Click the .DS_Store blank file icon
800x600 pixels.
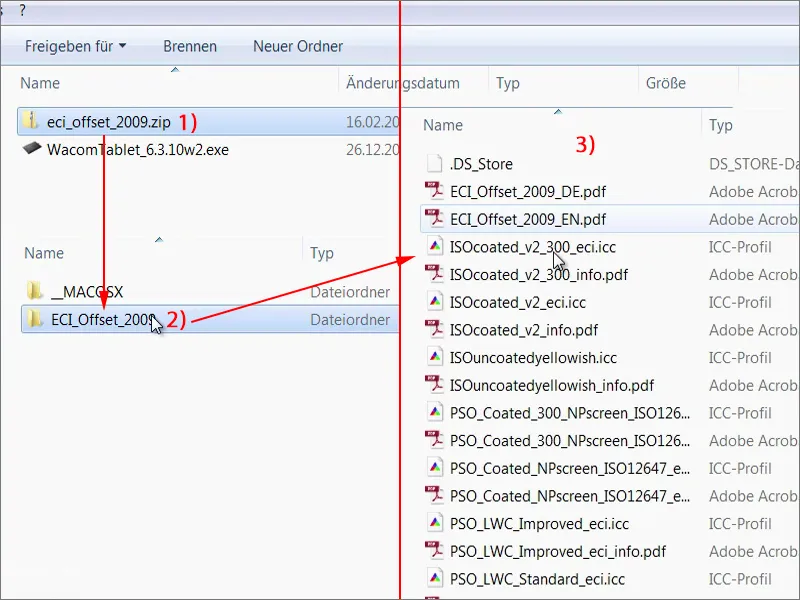click(x=434, y=163)
